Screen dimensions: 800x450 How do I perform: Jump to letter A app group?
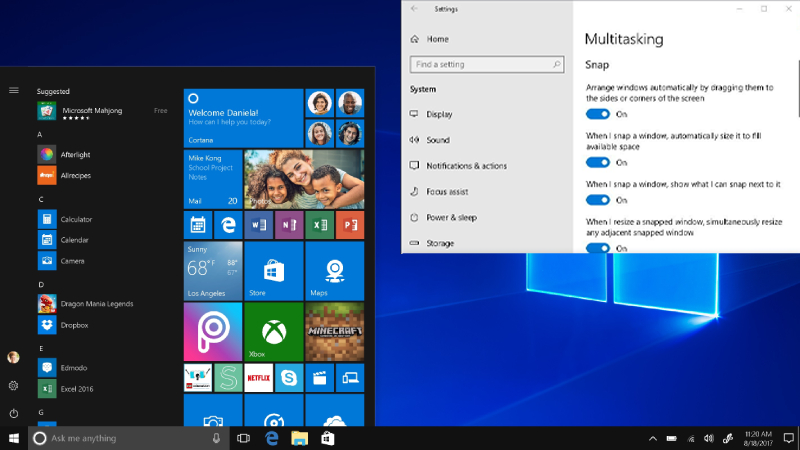pyautogui.click(x=40, y=135)
